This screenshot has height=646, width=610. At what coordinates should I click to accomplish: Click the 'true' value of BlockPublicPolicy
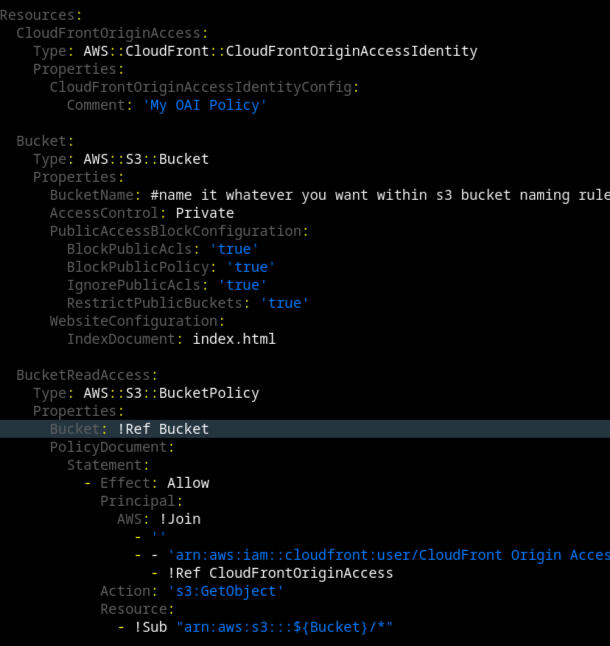250,267
